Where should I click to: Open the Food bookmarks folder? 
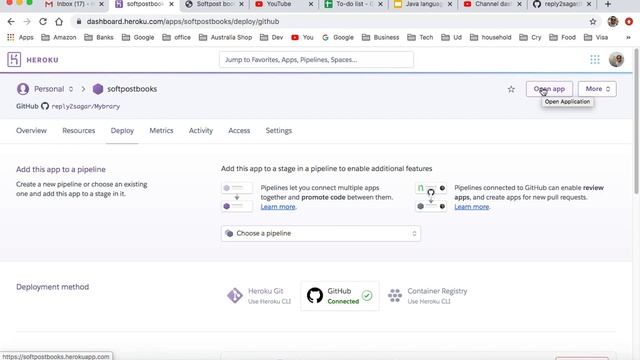(x=562, y=37)
